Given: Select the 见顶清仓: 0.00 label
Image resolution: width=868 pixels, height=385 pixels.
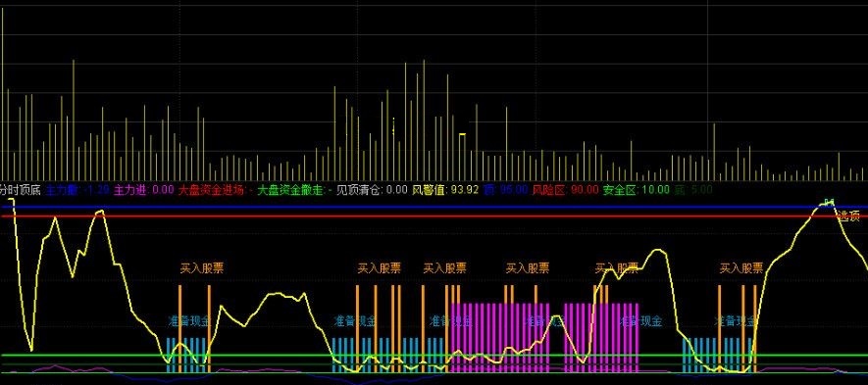Looking at the screenshot, I should [x=372, y=190].
